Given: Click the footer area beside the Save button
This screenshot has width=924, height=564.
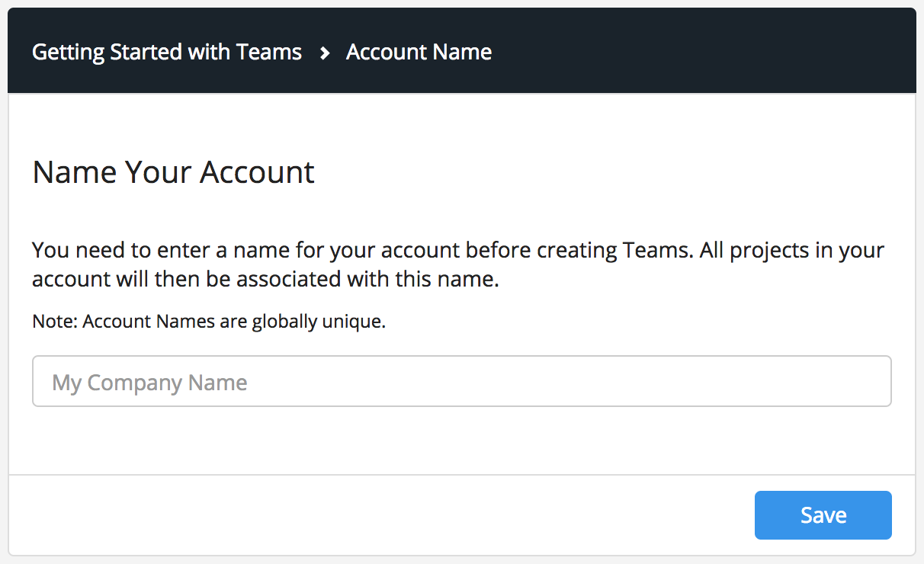Looking at the screenshot, I should point(381,515).
